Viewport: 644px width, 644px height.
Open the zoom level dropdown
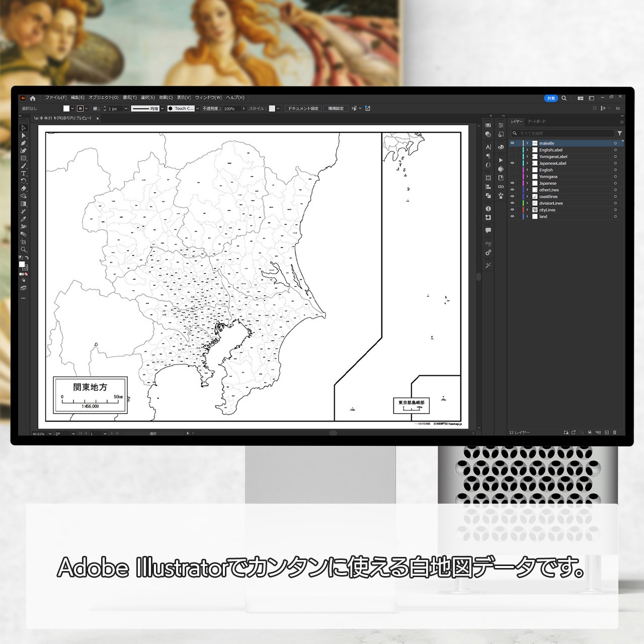point(50,434)
